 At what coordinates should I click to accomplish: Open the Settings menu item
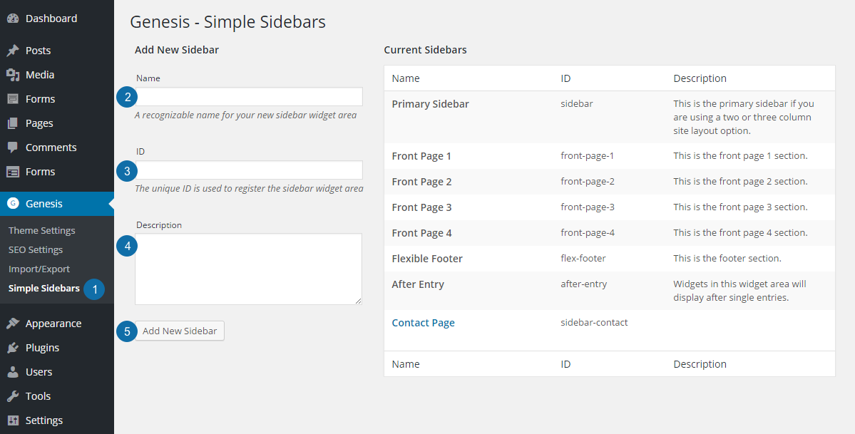(x=44, y=420)
